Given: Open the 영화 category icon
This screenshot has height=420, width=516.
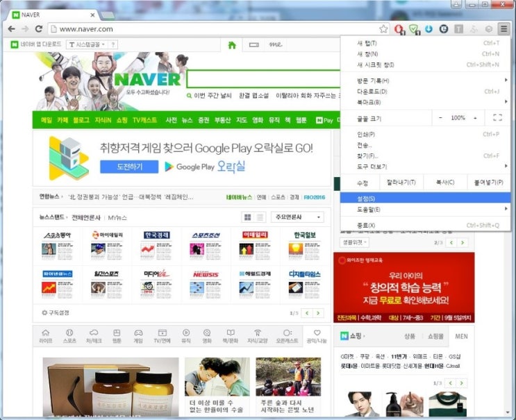Looking at the screenshot, I should [207, 336].
